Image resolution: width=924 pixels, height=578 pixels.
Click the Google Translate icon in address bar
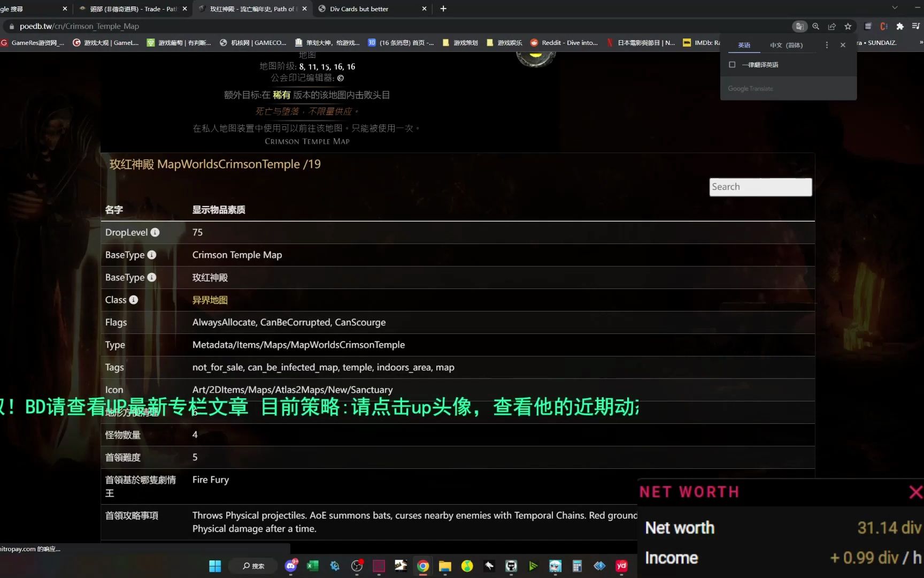click(x=799, y=26)
